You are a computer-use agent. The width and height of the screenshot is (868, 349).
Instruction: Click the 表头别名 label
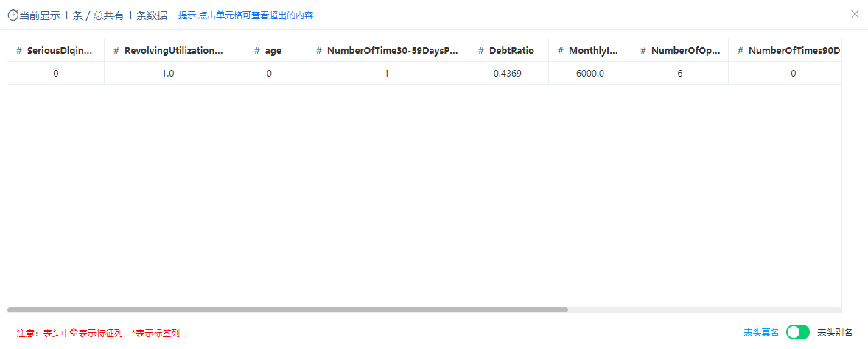(x=835, y=332)
